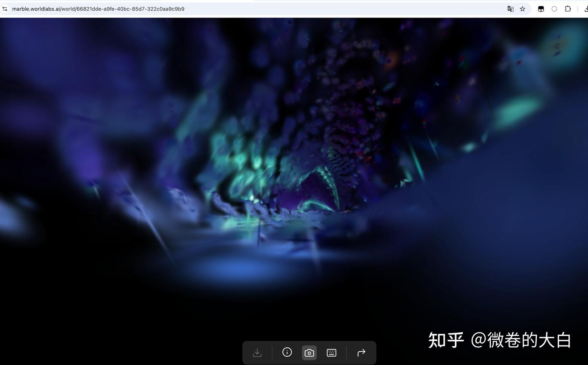Open the browser extensions puzzle menu
This screenshot has width=588, height=365.
coord(568,9)
